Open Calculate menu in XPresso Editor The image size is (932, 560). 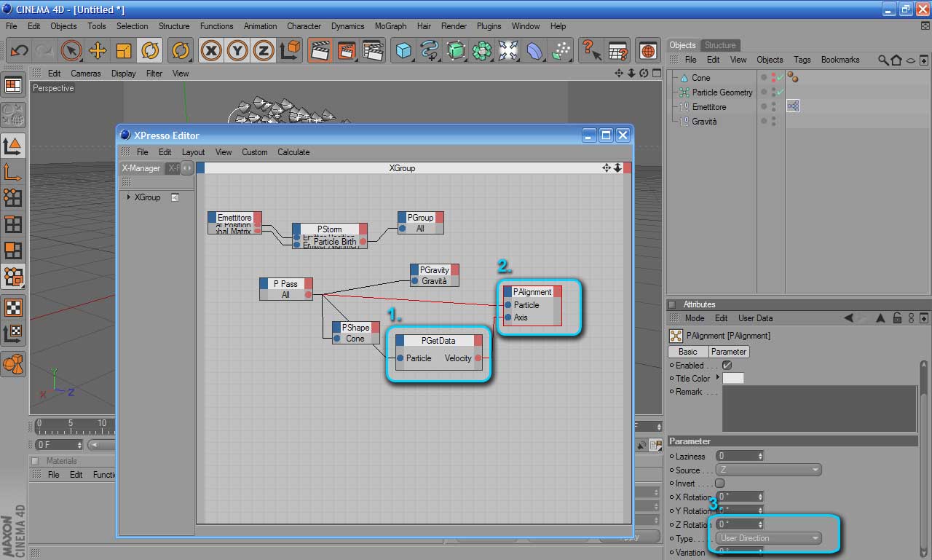pos(293,152)
